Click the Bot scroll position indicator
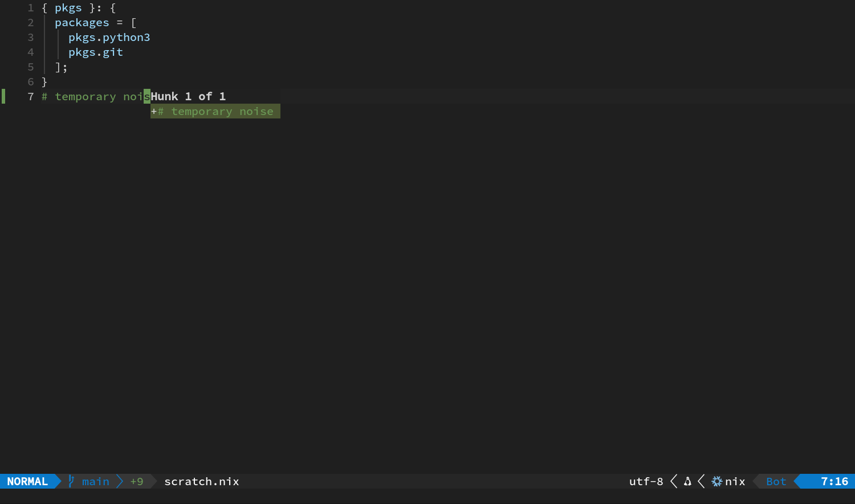This screenshot has width=855, height=504. pos(776,481)
